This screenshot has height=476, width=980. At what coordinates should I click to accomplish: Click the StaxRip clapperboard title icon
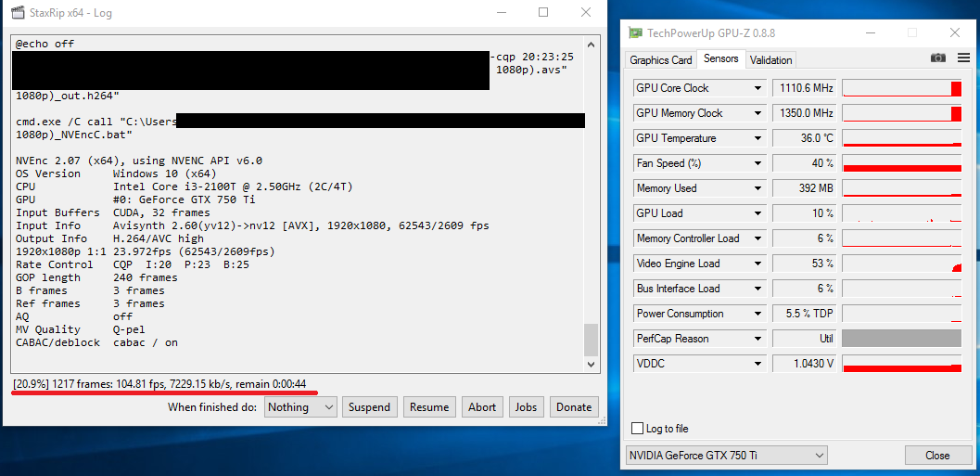point(19,12)
